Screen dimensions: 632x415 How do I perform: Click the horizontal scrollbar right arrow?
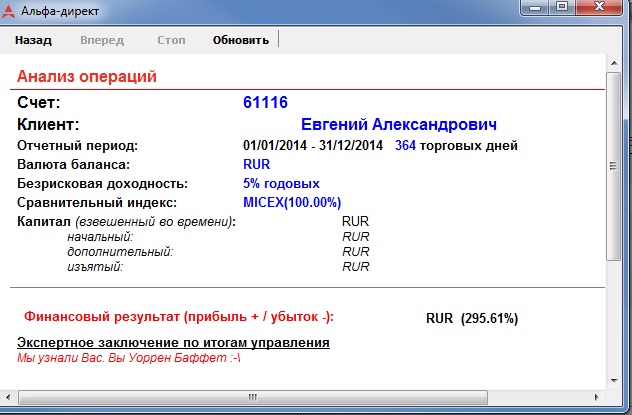[x=597, y=397]
